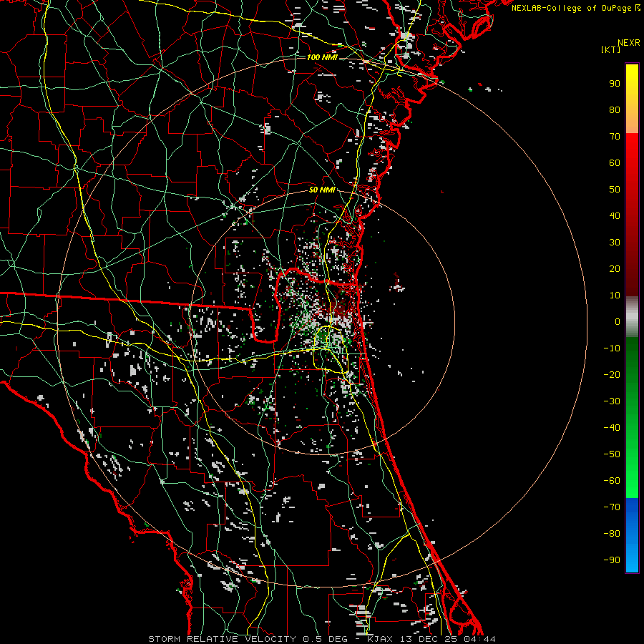644x644 pixels.
Task: Click the NEXLAB logo icon beside DuPage
Action: coord(636,8)
